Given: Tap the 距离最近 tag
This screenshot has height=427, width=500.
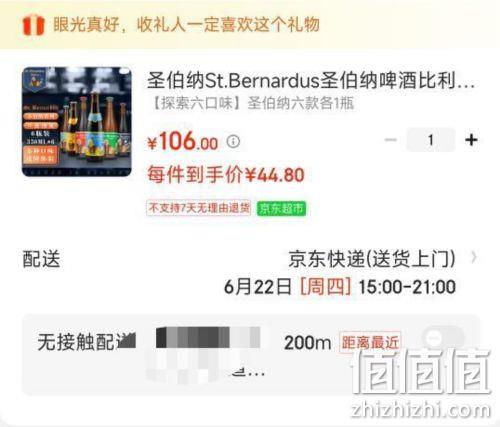Looking at the screenshot, I should [370, 342].
